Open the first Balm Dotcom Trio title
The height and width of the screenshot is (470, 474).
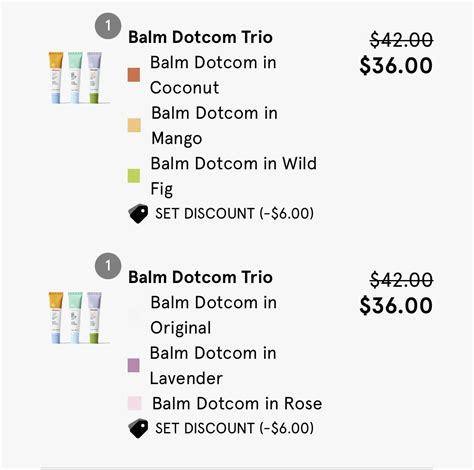[200, 37]
